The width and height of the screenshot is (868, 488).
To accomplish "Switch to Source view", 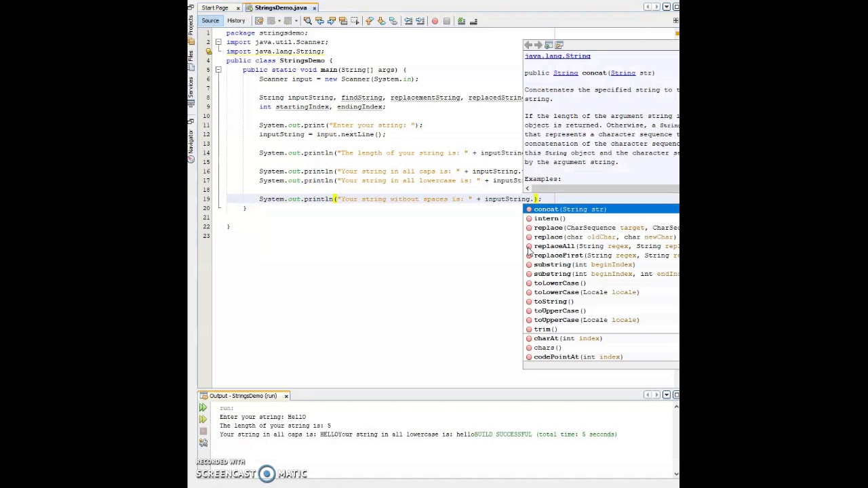I will [x=210, y=20].
